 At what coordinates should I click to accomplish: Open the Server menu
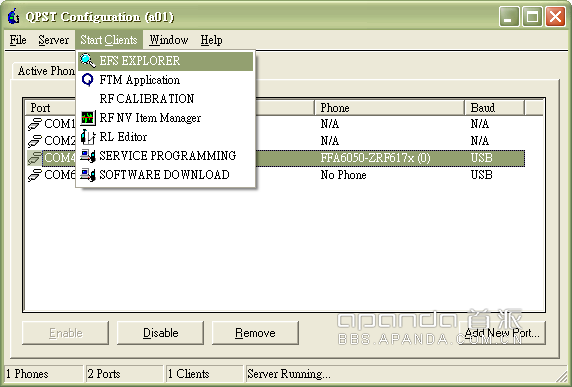[53, 40]
